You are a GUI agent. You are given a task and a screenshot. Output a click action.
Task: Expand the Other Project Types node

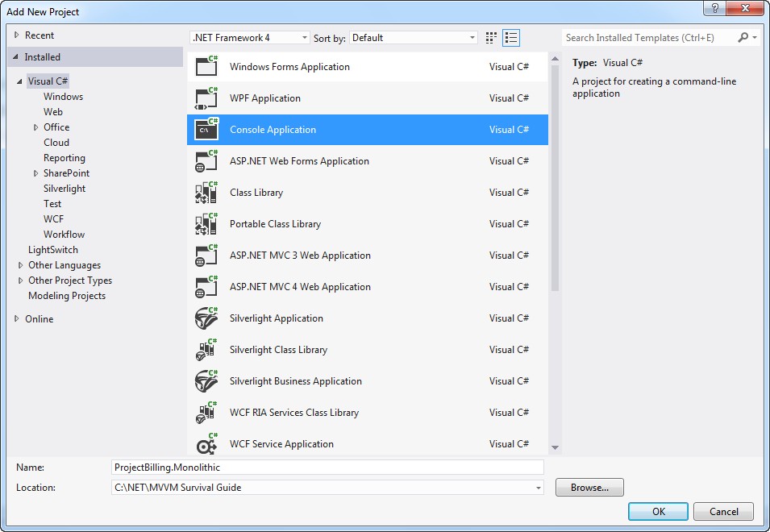[20, 281]
